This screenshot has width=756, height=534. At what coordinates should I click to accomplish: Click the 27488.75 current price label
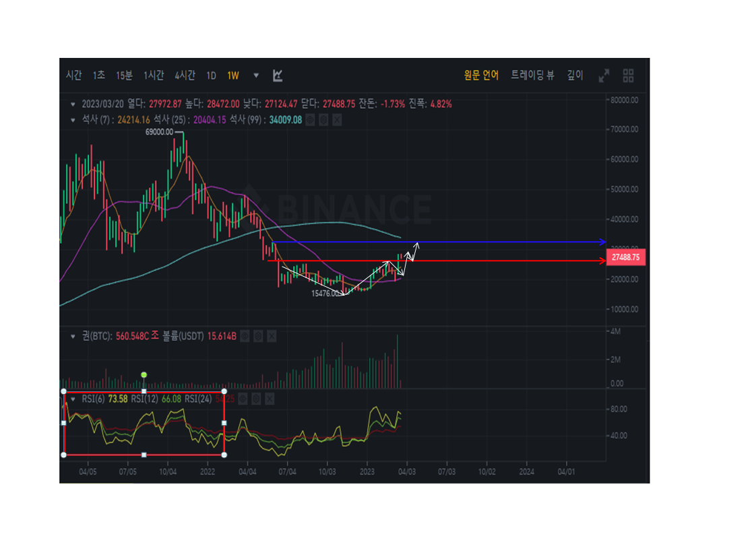click(626, 258)
